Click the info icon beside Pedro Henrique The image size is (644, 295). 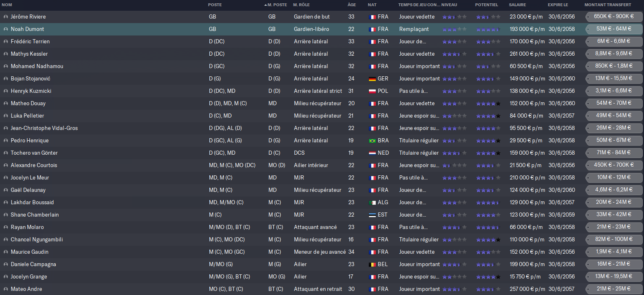[x=6, y=141]
